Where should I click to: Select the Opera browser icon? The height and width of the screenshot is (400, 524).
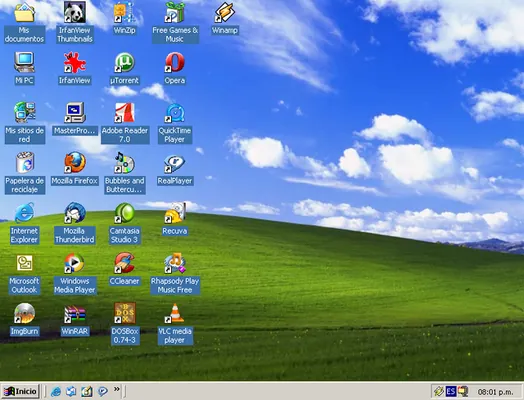point(175,62)
